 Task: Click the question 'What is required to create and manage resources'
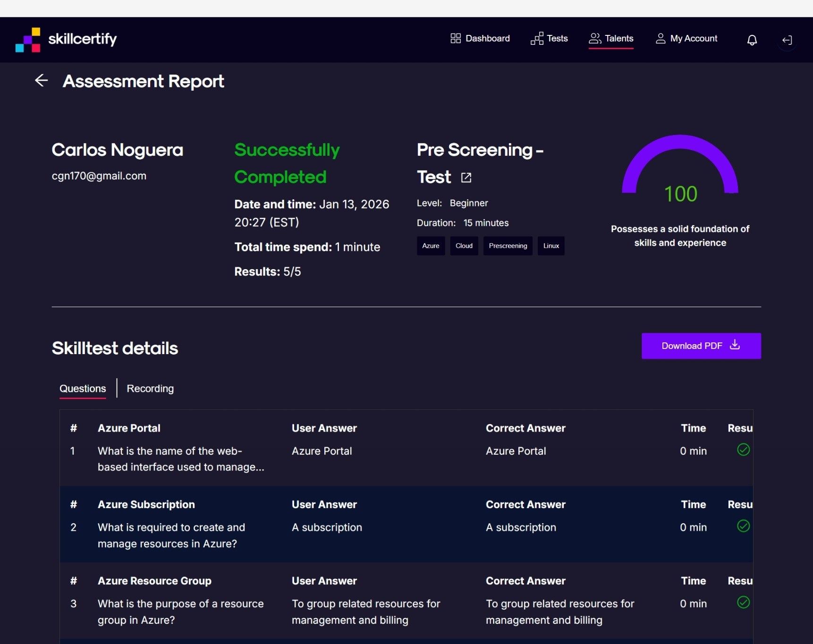[x=171, y=535]
